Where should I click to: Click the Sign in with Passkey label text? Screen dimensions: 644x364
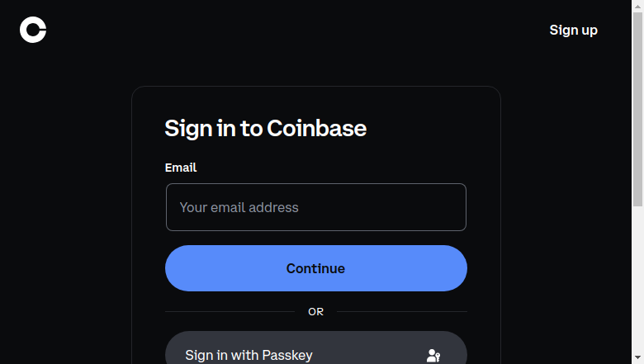(249, 356)
